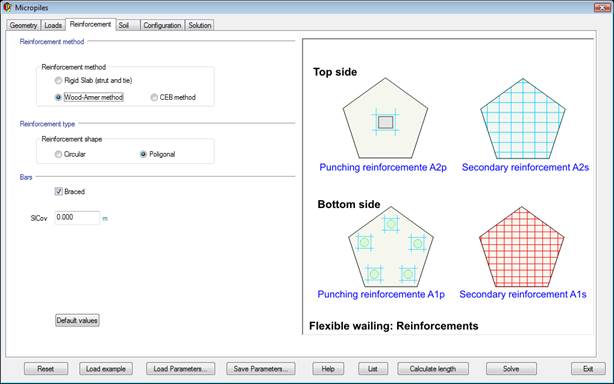
Task: Click the Exit button
Action: 588,369
